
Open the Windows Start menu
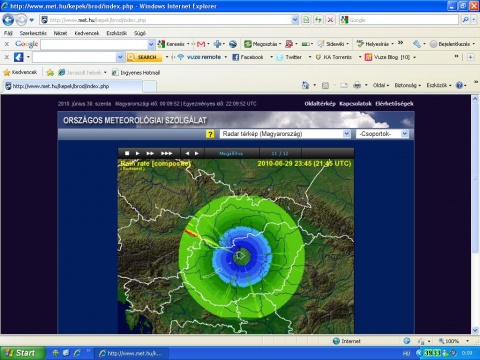[x=22, y=353]
